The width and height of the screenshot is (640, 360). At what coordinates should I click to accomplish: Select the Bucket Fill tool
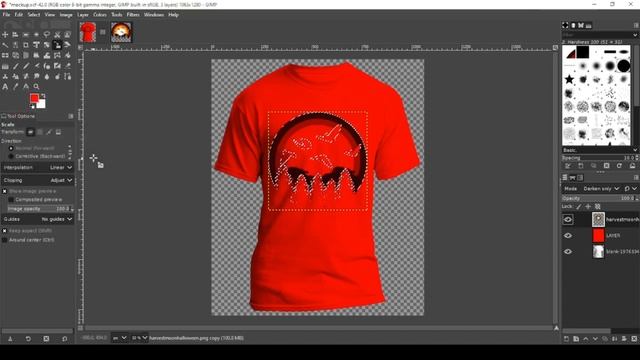pos(67,56)
